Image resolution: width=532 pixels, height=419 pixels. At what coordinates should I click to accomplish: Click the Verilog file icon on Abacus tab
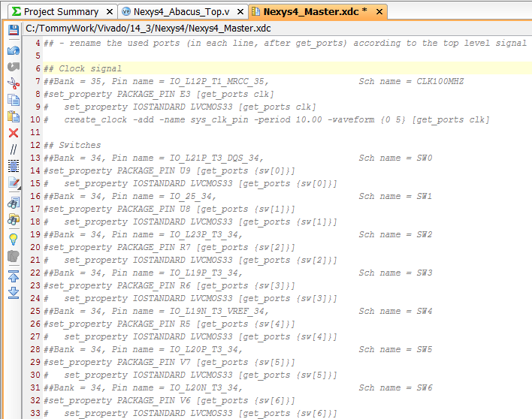[x=126, y=11]
